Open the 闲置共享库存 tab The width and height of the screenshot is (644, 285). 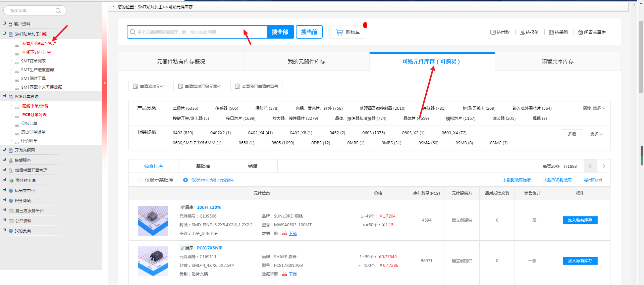click(557, 62)
